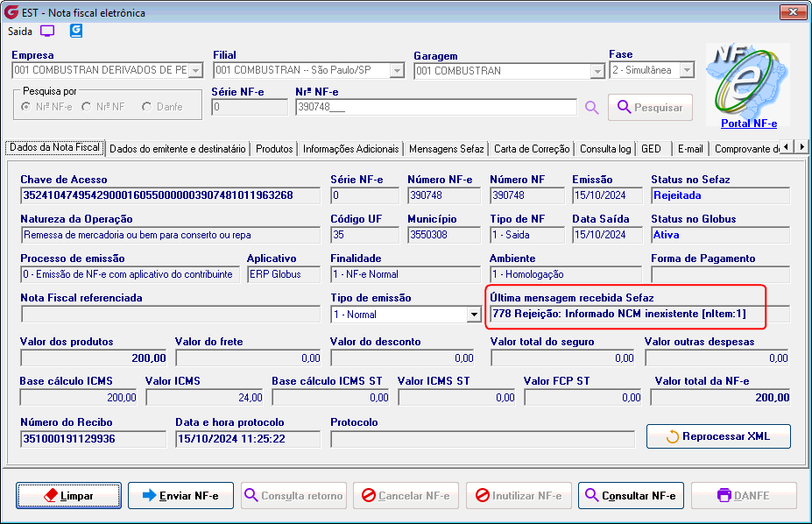
Task: Open the Mensagens Sefaz tab
Action: point(447,149)
